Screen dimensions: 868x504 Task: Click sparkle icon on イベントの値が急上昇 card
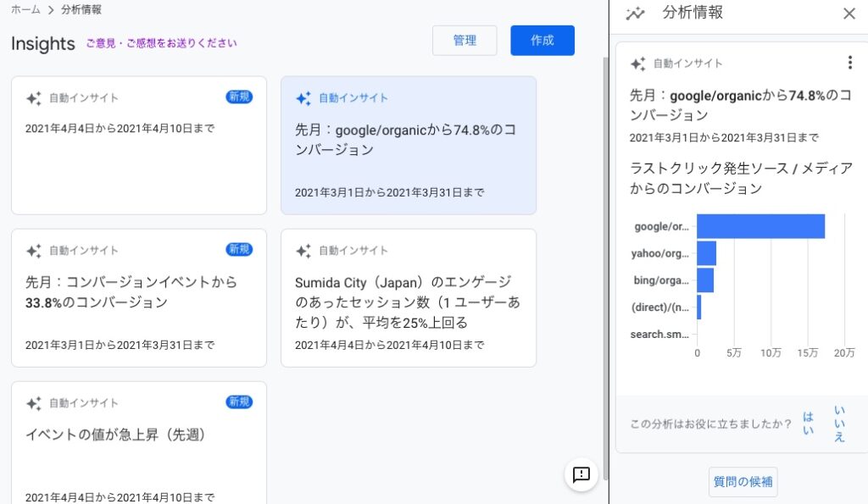click(34, 403)
